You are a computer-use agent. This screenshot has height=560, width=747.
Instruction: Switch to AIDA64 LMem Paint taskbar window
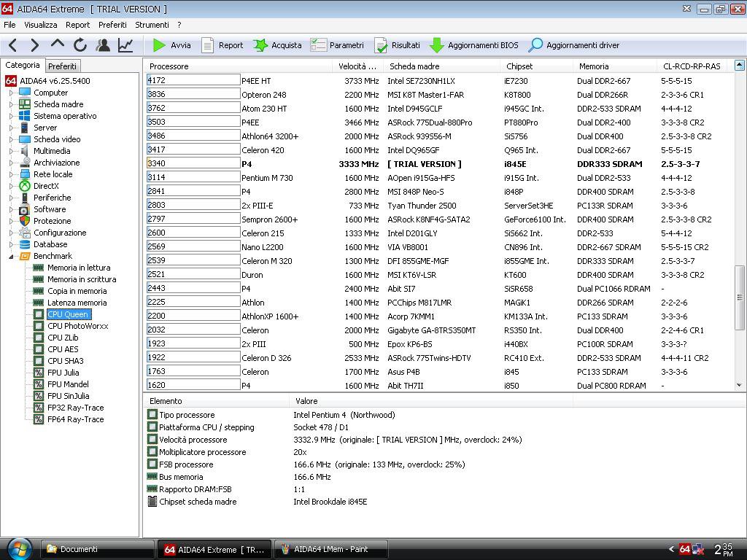pos(330,549)
